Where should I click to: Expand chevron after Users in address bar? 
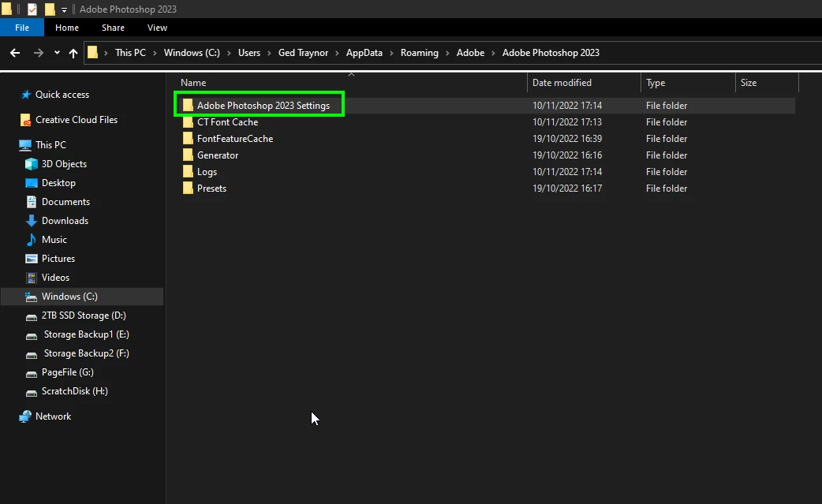pos(270,53)
